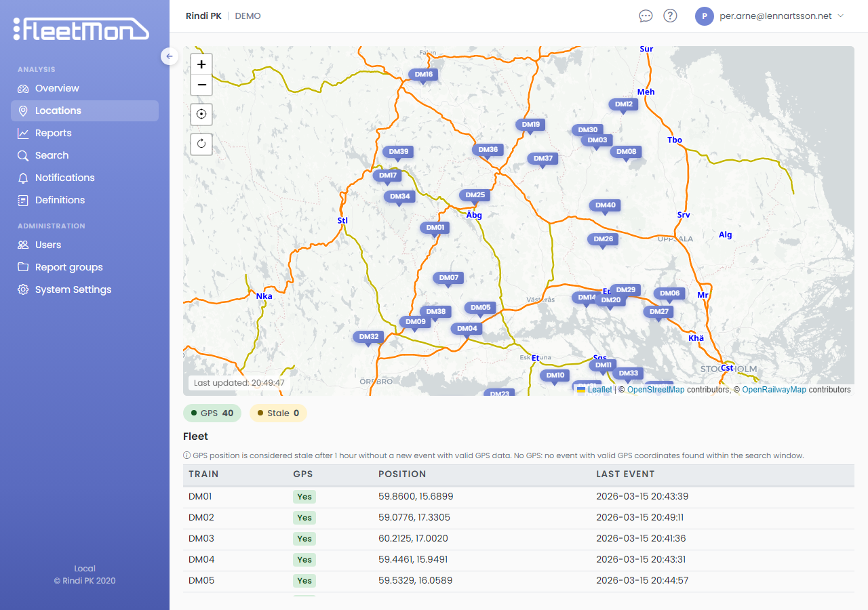Refresh the map with the circular arrow icon
868x610 pixels.
coord(201,144)
